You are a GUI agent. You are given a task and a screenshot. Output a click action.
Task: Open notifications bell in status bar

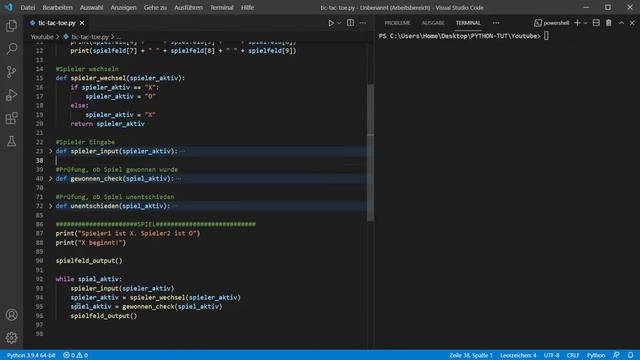pyautogui.click(x=631, y=355)
